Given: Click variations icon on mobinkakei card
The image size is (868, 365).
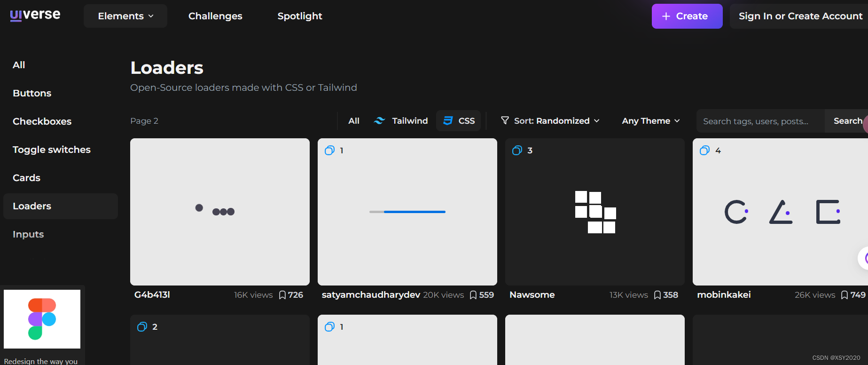Looking at the screenshot, I should click(x=704, y=151).
